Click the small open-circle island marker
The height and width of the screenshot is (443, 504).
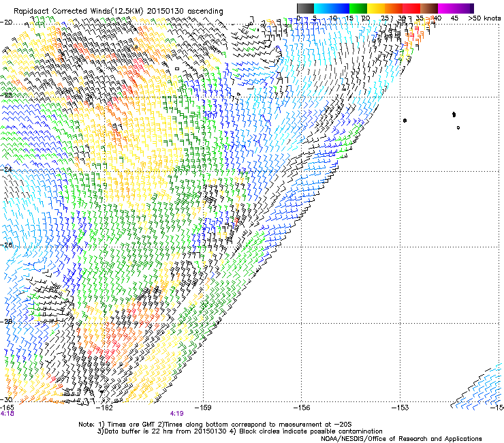pos(458,127)
